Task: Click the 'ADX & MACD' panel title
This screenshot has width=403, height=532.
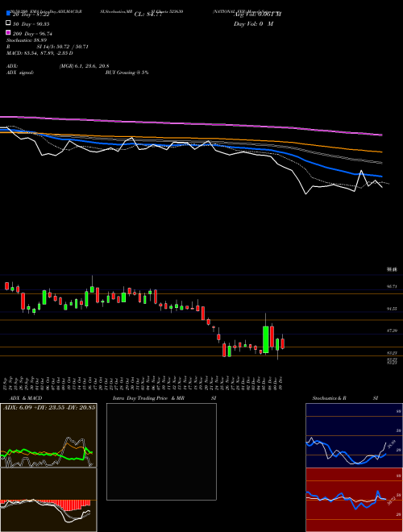Action: (26, 398)
